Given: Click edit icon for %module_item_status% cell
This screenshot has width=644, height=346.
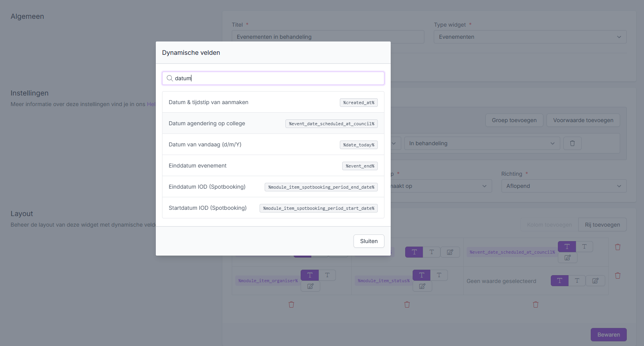Looking at the screenshot, I should [x=422, y=286].
